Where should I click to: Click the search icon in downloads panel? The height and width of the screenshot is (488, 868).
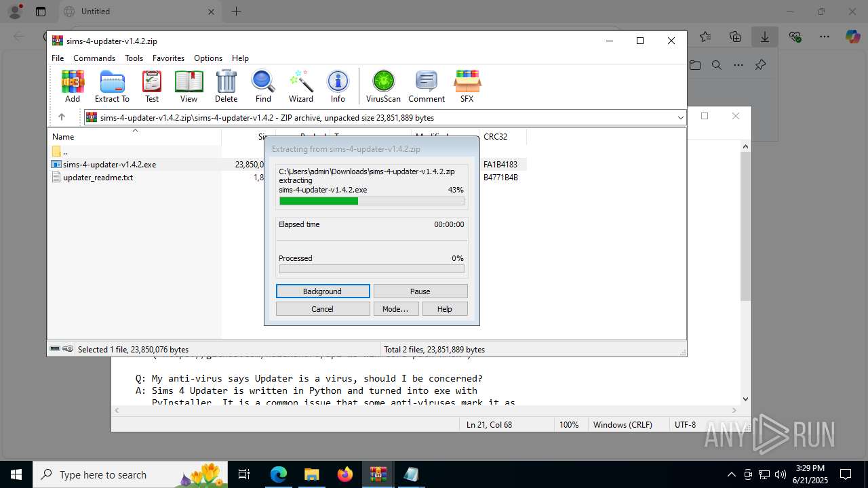pyautogui.click(x=717, y=65)
